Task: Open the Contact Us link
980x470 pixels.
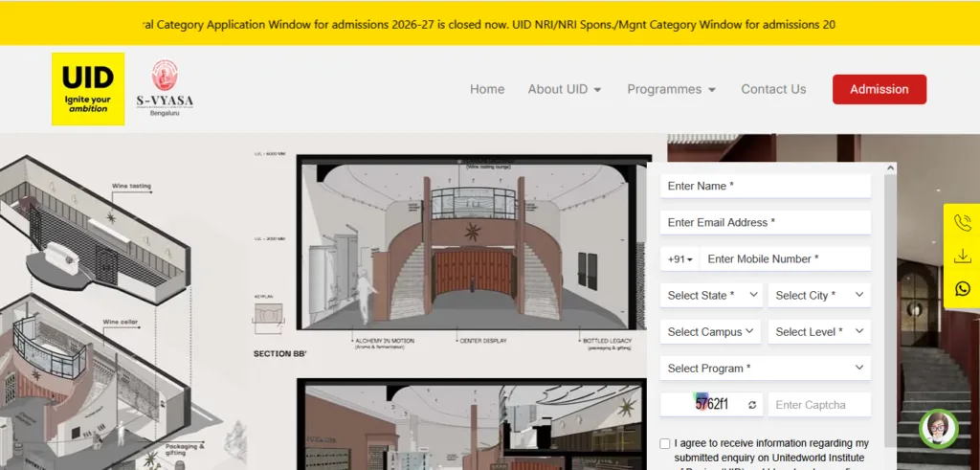Action: point(773,89)
